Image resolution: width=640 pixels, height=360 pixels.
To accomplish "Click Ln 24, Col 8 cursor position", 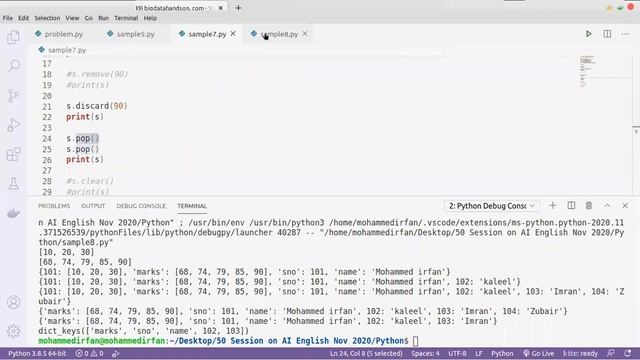I will (x=366, y=353).
